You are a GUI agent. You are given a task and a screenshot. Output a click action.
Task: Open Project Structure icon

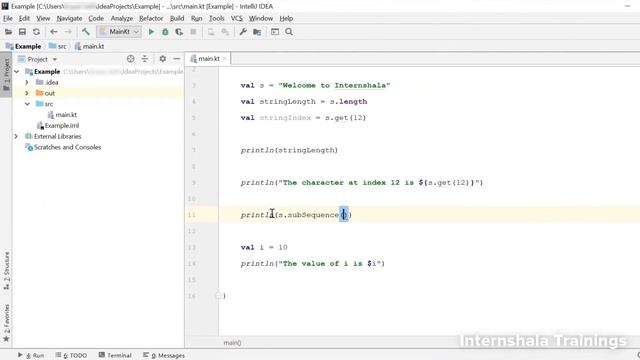257,32
